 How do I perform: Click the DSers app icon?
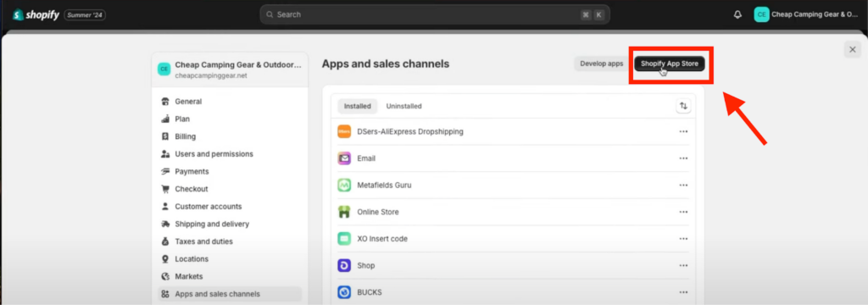pyautogui.click(x=344, y=131)
